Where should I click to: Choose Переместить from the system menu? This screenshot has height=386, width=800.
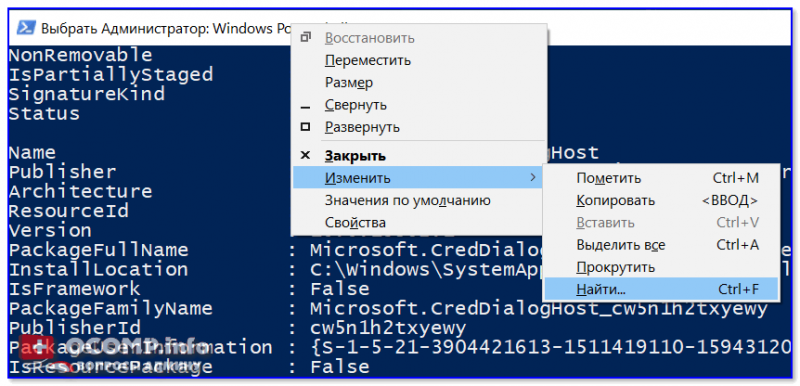click(x=418, y=61)
